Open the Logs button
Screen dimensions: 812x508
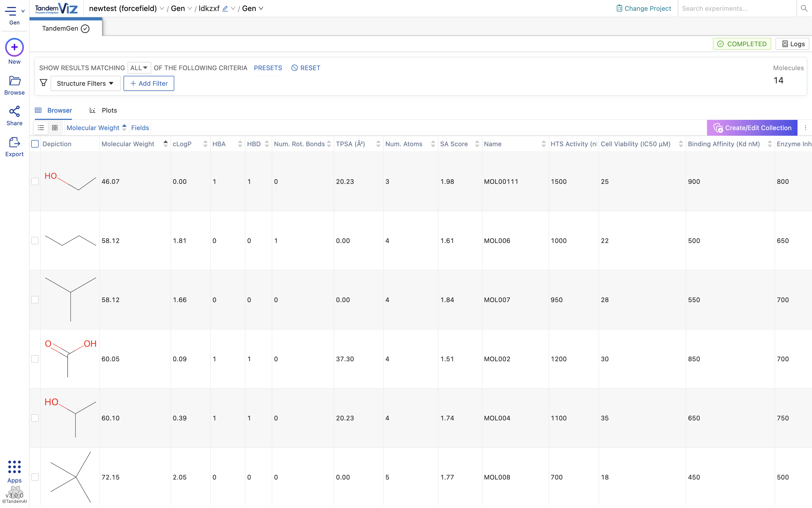793,44
